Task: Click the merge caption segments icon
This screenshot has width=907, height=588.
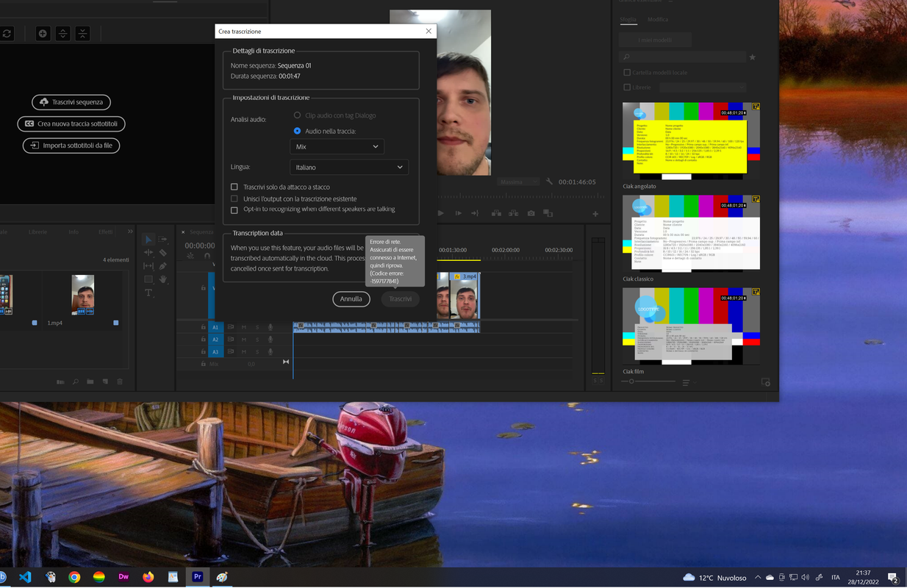Action: pyautogui.click(x=82, y=34)
